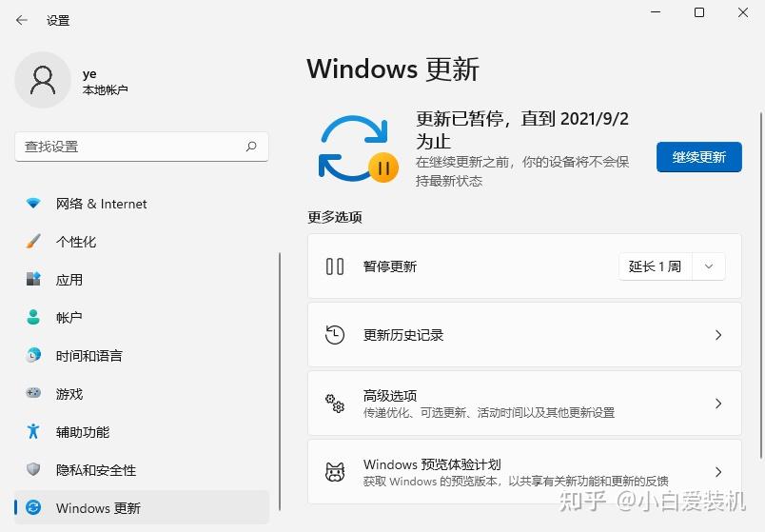Select the sidebar vertical scrollbar

(280, 382)
